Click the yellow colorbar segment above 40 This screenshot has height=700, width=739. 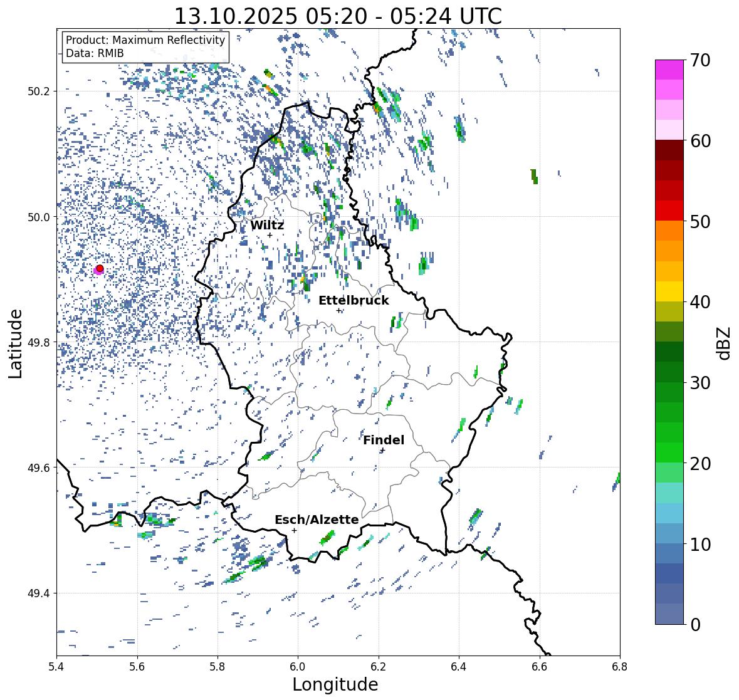[x=669, y=291]
